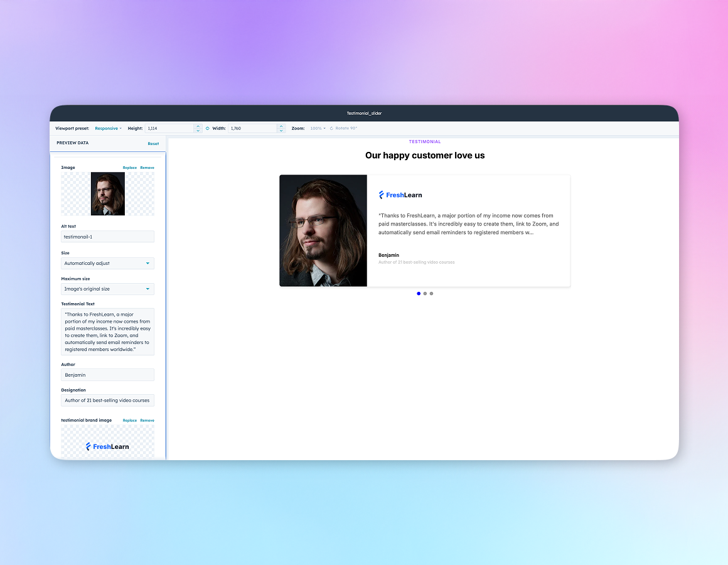
Task: Go to third testimonial slide dot
Action: click(431, 293)
